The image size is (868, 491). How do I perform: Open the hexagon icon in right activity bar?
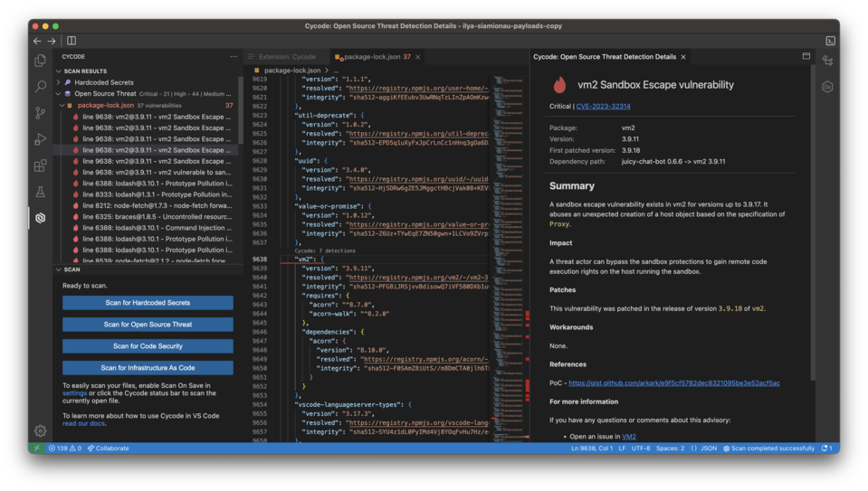(827, 87)
